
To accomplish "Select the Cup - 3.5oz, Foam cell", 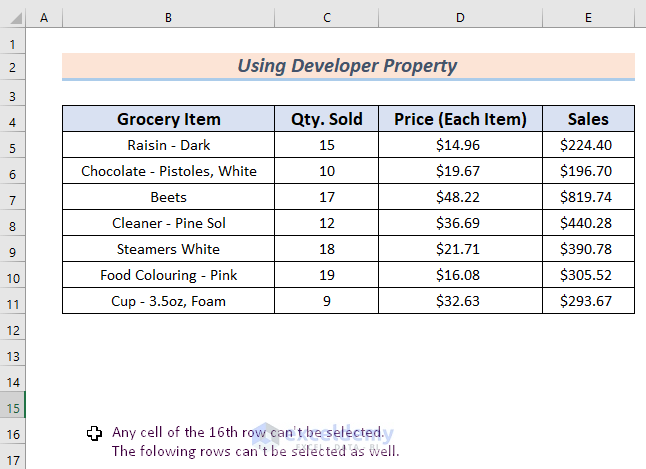I will pos(169,301).
